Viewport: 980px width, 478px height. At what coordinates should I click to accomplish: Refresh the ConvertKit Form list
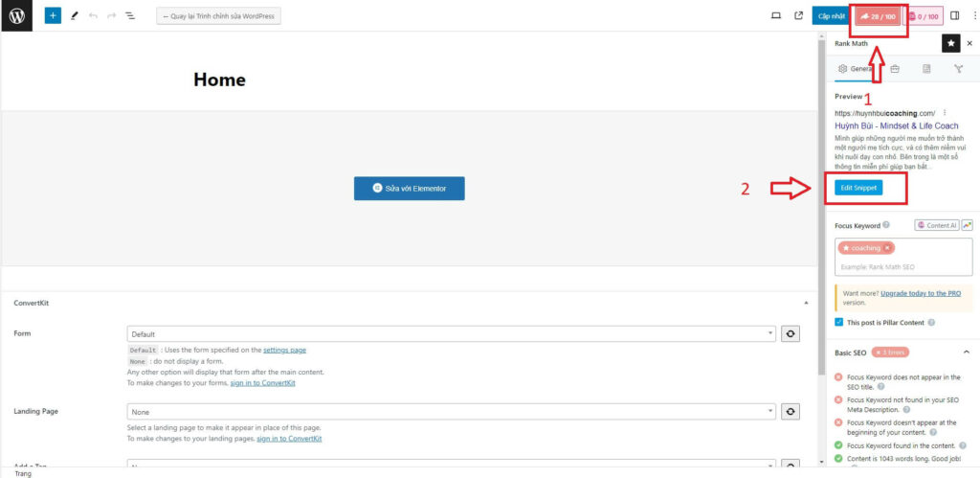791,333
